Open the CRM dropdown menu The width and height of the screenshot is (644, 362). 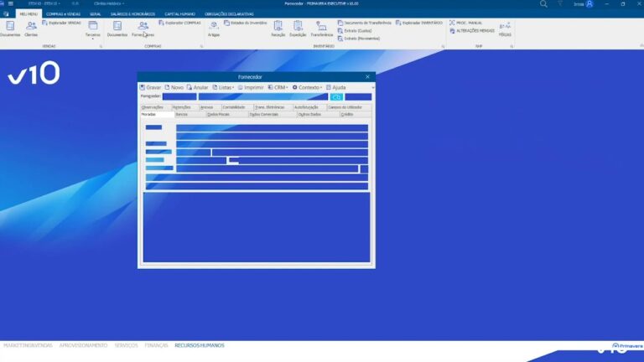point(278,87)
